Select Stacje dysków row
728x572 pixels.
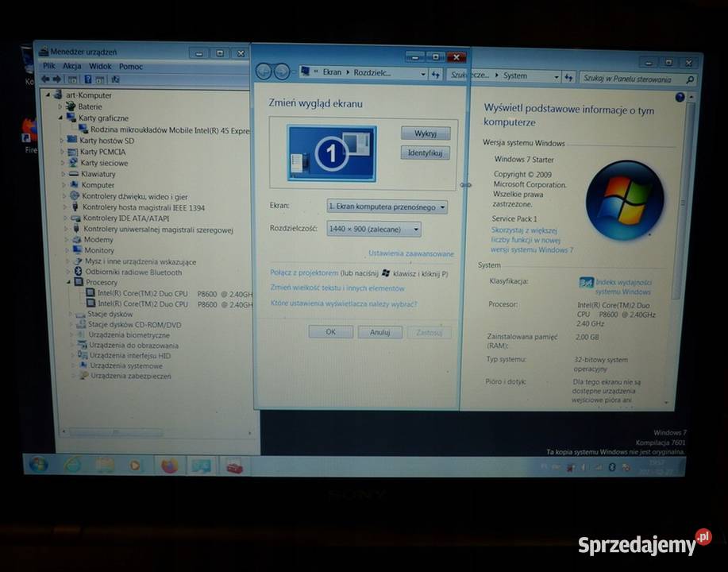tap(103, 315)
